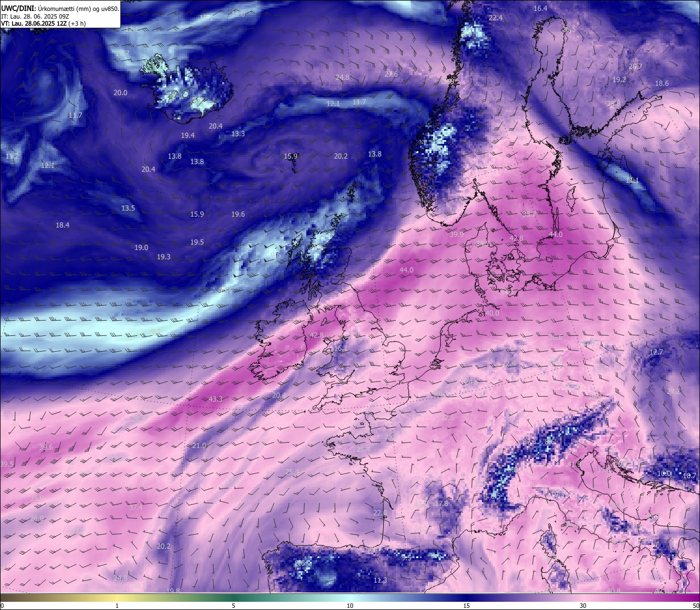Click the '19.0' value label
Screen dimensions: 700x610
(x=141, y=247)
